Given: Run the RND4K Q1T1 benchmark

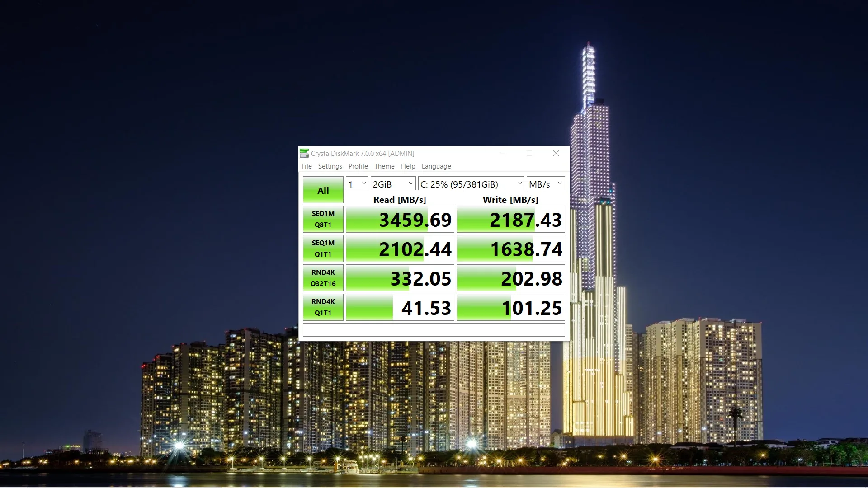Looking at the screenshot, I should click(x=323, y=307).
